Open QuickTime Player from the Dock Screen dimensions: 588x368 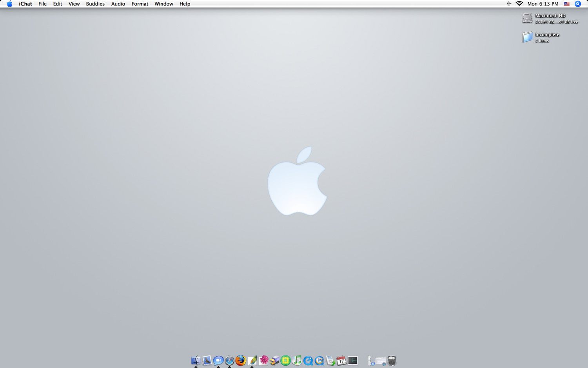click(308, 361)
